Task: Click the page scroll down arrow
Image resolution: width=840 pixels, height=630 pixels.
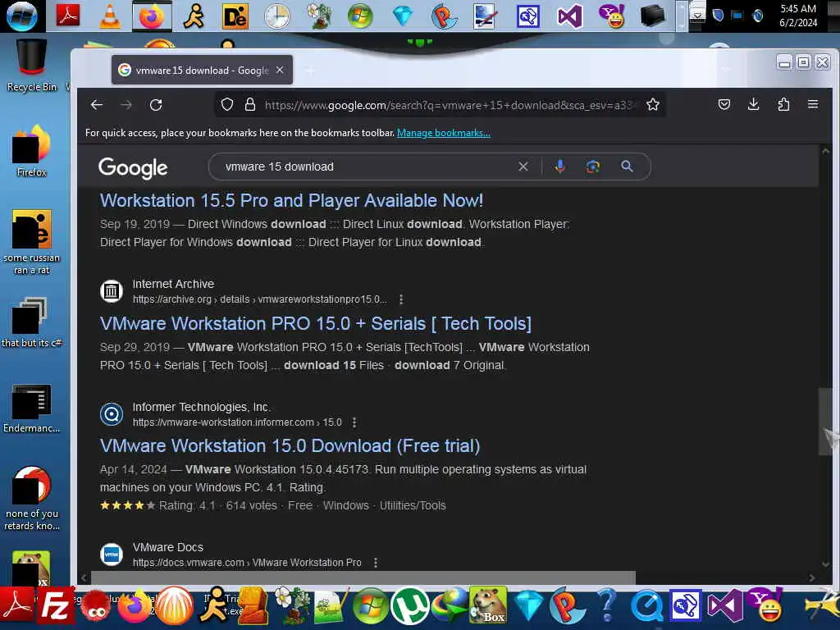Action: [825, 564]
